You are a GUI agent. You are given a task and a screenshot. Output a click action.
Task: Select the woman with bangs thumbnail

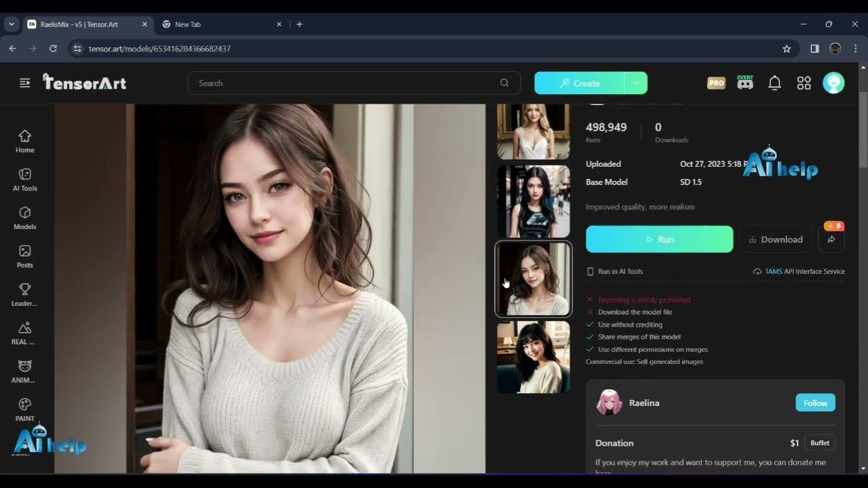[x=533, y=357]
